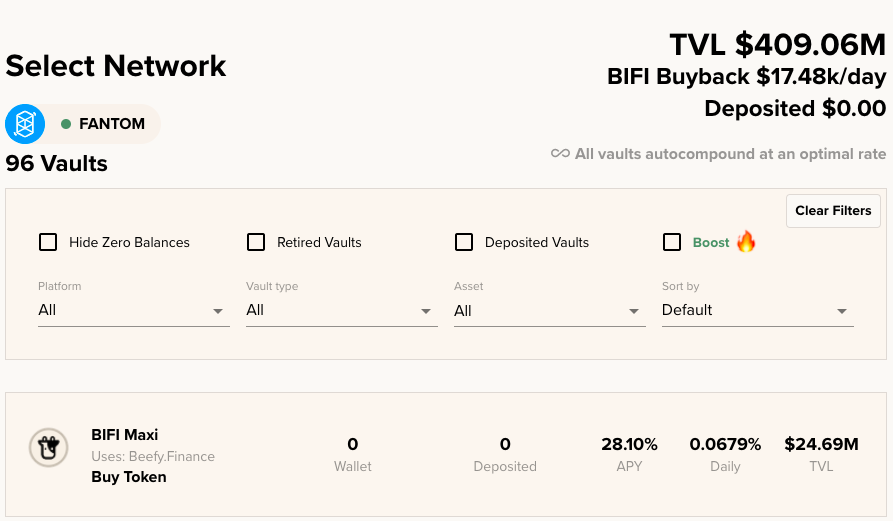Click the 28.10% APY value

[629, 444]
